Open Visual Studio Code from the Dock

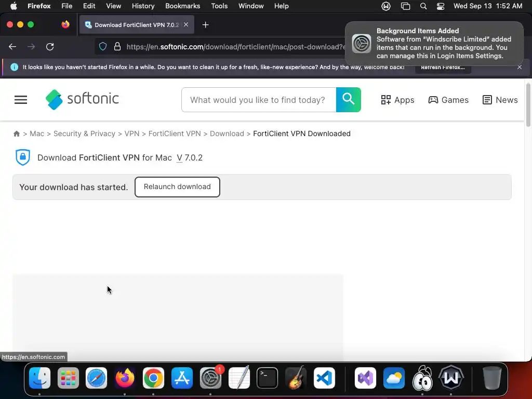324,378
